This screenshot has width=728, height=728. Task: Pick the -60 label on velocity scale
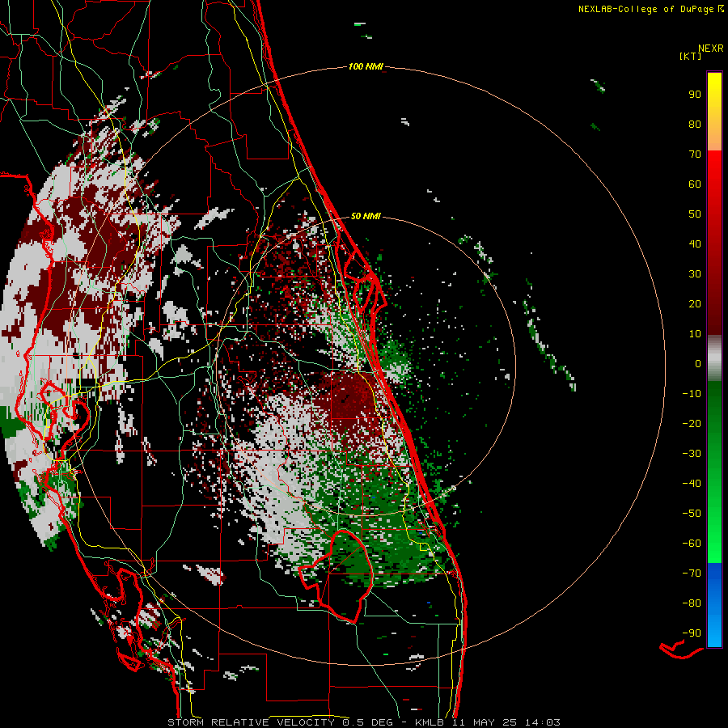692,544
